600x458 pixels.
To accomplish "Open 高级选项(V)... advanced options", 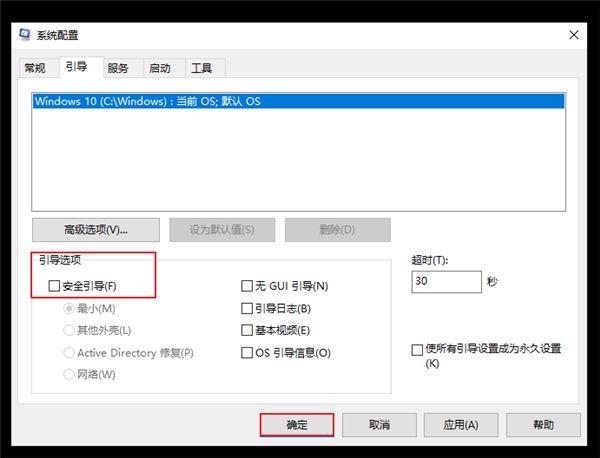I will [96, 229].
